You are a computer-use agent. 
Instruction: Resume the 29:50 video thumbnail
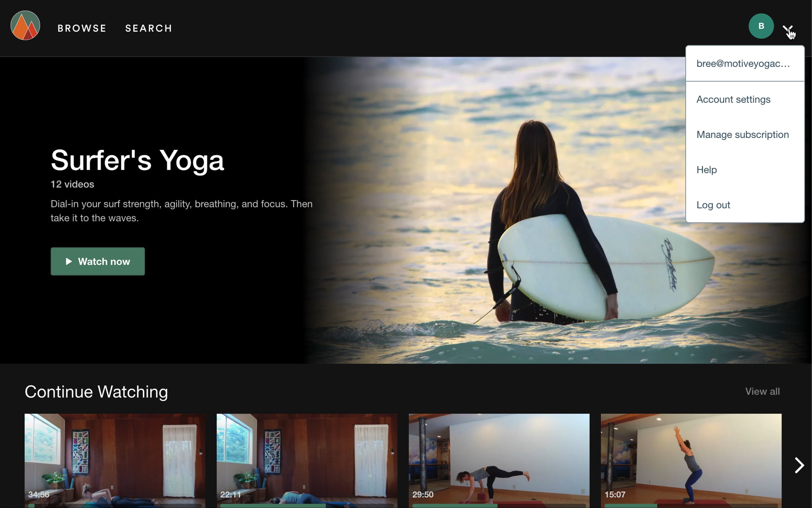499,459
